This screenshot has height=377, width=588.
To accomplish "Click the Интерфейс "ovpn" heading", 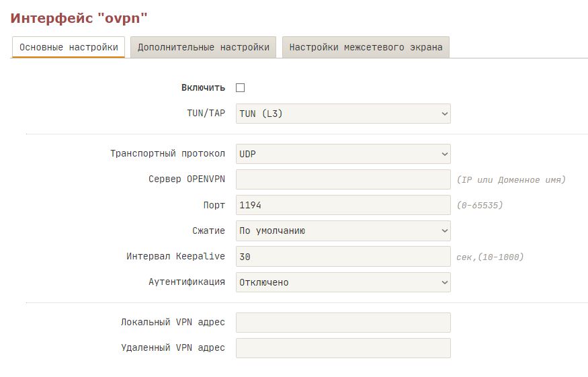I will coord(79,18).
